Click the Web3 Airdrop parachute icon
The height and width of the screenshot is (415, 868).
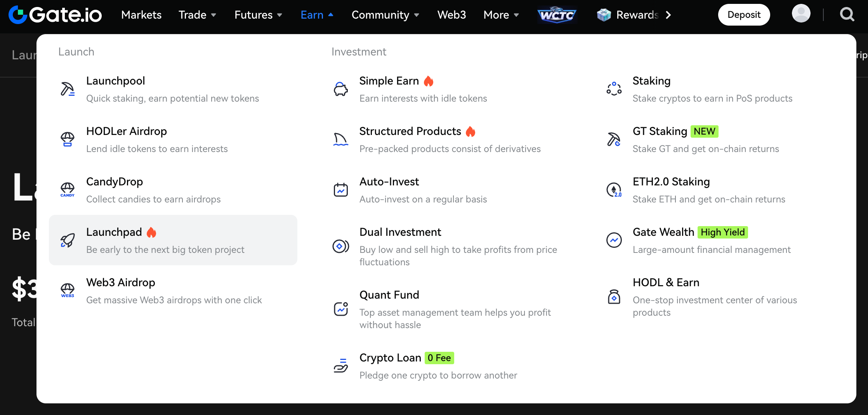[68, 290]
